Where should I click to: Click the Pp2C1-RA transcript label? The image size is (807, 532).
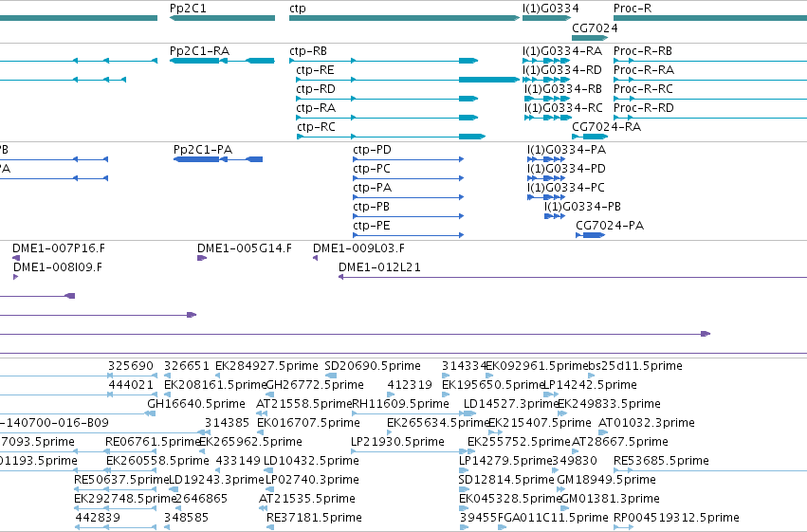pyautogui.click(x=200, y=51)
